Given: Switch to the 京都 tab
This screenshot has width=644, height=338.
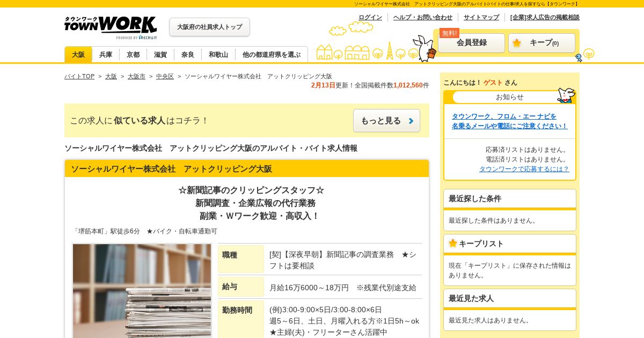Looking at the screenshot, I should coord(133,55).
